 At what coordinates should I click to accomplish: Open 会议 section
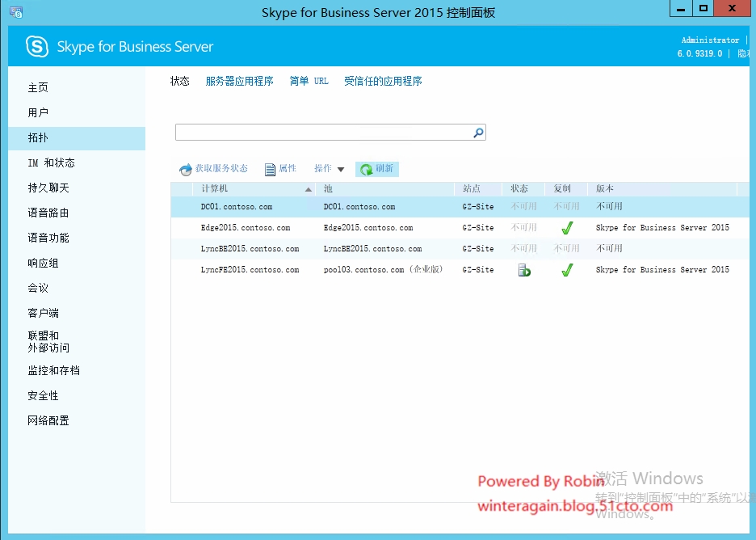tap(38, 288)
